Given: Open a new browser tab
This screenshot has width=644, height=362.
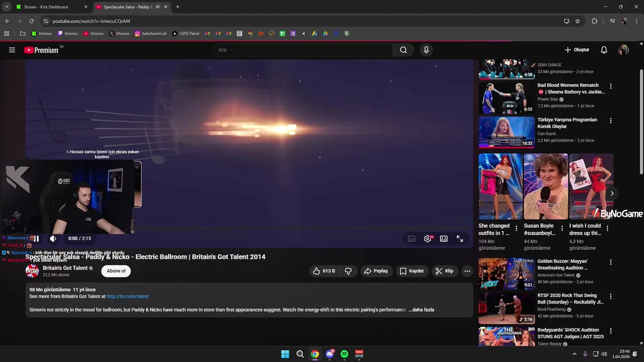Looking at the screenshot, I should tap(178, 7).
